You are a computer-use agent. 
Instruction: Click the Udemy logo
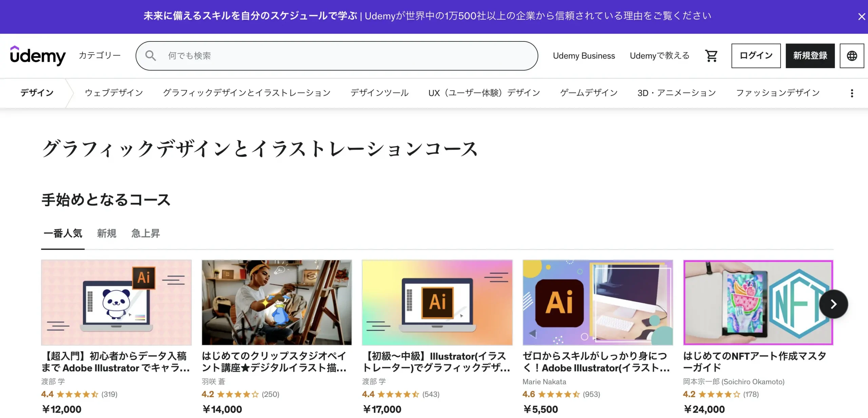38,56
